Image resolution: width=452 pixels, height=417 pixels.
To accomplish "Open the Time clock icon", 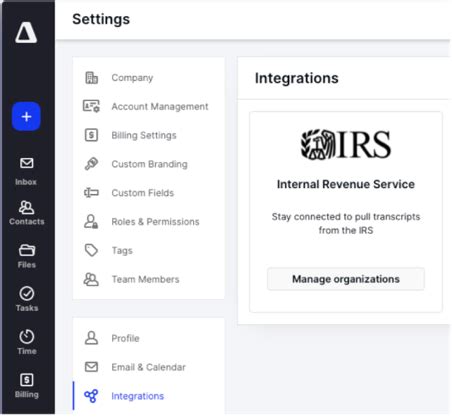I will tap(27, 336).
